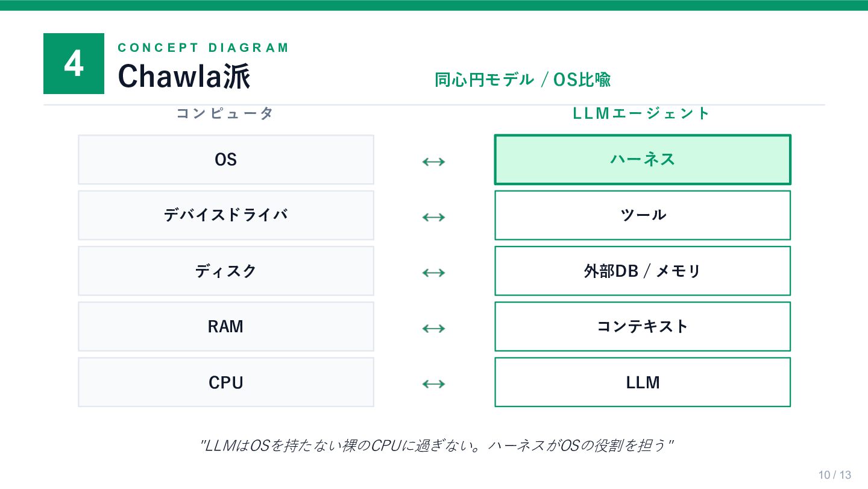
Task: Select the ディスク box
Action: [226, 271]
